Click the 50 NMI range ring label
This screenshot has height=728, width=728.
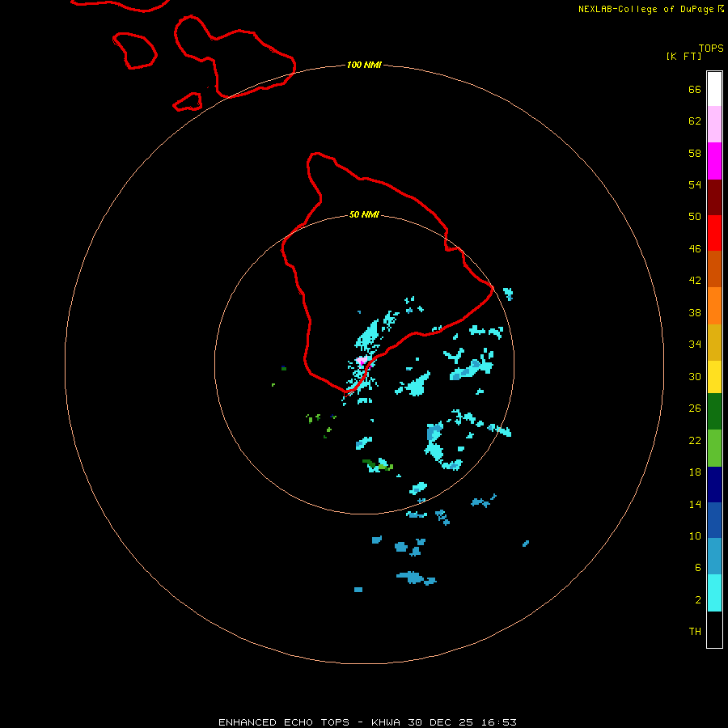pyautogui.click(x=364, y=214)
